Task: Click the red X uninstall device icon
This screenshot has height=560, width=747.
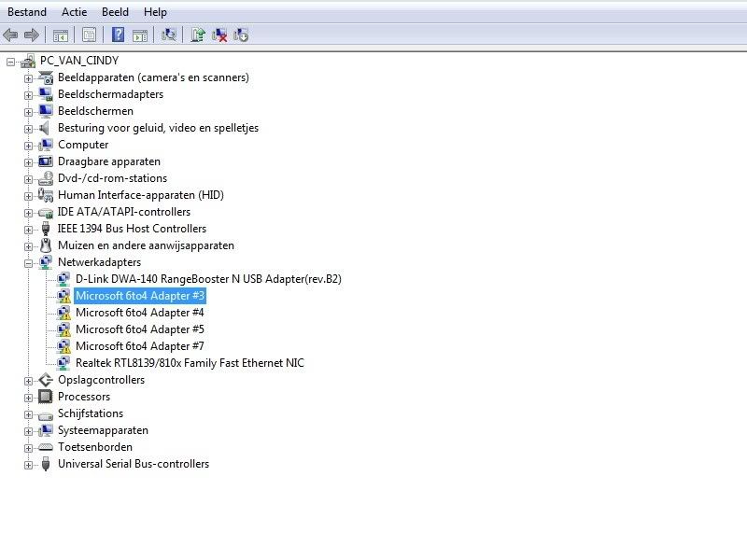Action: click(219, 35)
